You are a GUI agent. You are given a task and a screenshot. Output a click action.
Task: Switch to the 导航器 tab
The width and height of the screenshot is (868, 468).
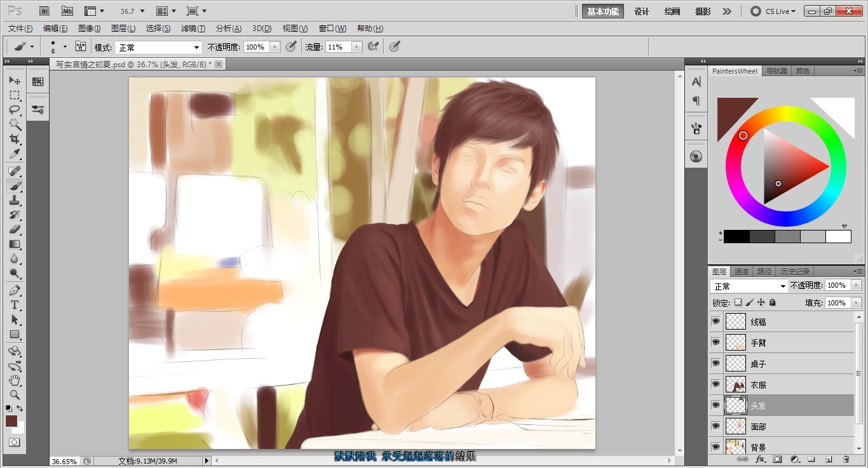tap(776, 71)
